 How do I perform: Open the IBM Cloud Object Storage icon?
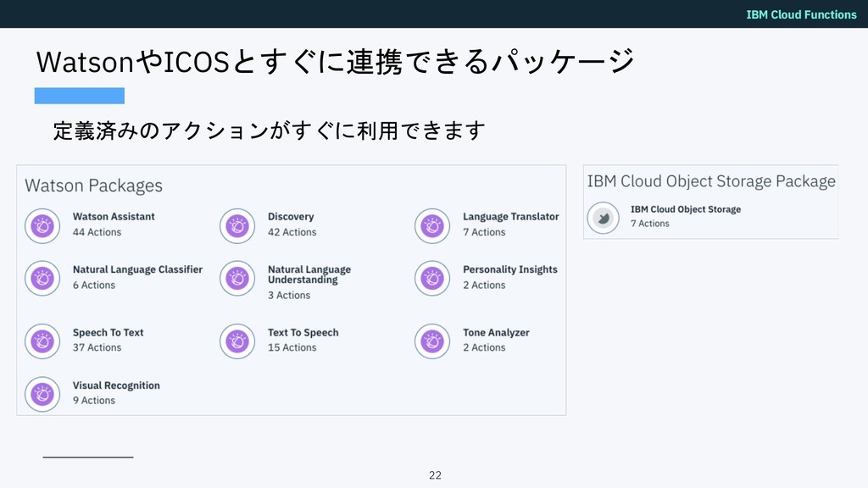pyautogui.click(x=604, y=218)
